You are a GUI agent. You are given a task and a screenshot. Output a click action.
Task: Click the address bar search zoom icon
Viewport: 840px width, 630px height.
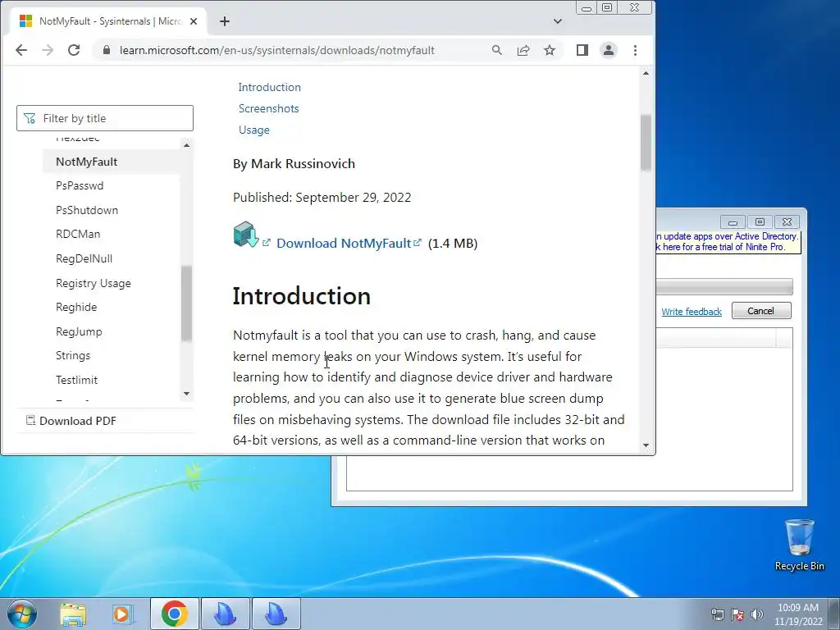pos(496,50)
